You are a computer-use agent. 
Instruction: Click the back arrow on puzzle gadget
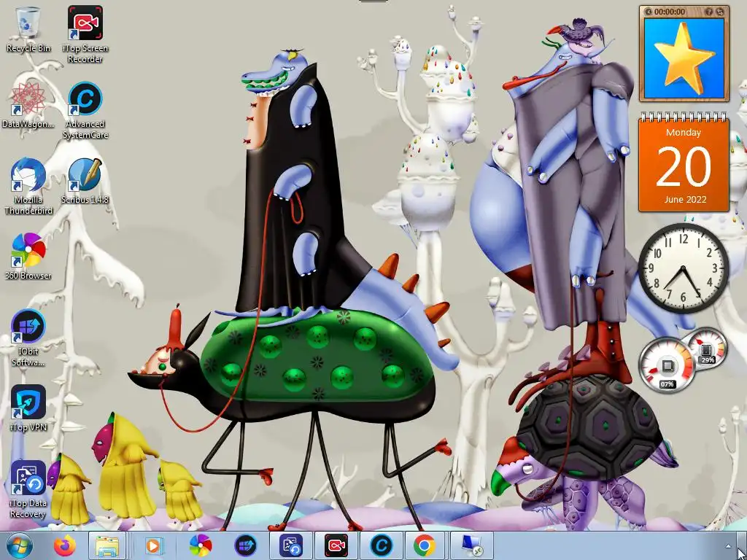pyautogui.click(x=649, y=12)
